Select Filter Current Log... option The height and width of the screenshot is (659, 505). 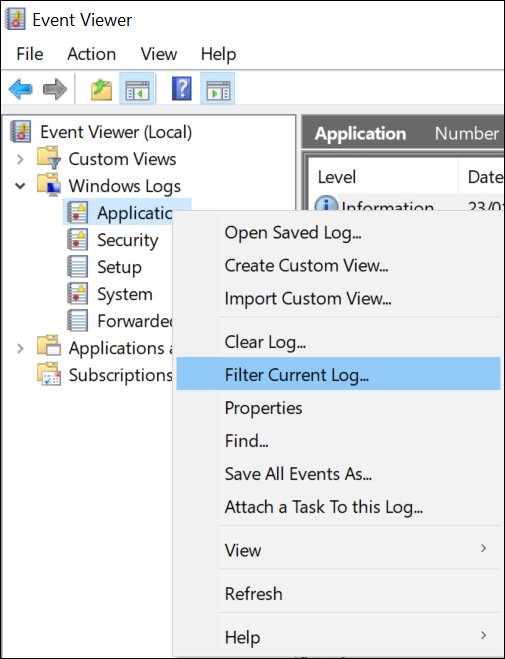(x=338, y=374)
